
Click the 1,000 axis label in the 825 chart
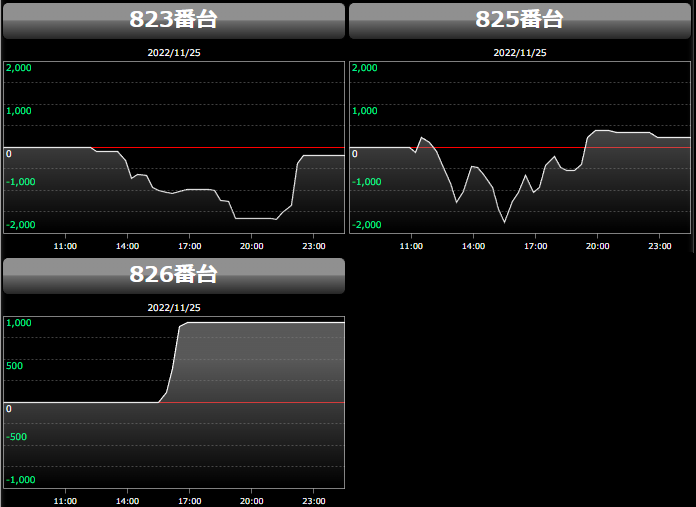365,111
